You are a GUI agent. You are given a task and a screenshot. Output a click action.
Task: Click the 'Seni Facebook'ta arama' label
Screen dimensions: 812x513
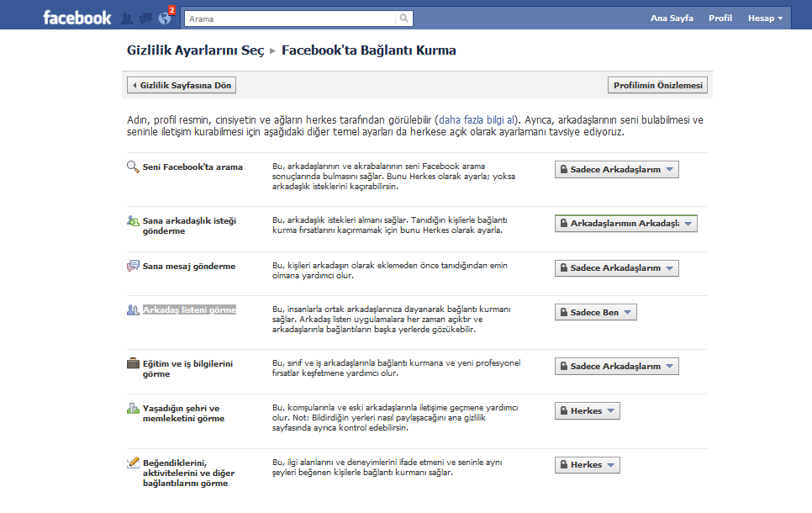pyautogui.click(x=192, y=167)
